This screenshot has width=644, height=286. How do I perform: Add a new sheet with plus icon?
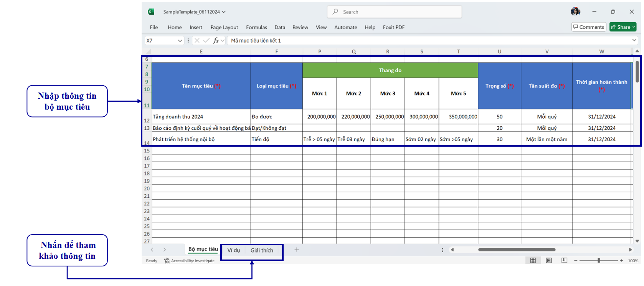[297, 250]
